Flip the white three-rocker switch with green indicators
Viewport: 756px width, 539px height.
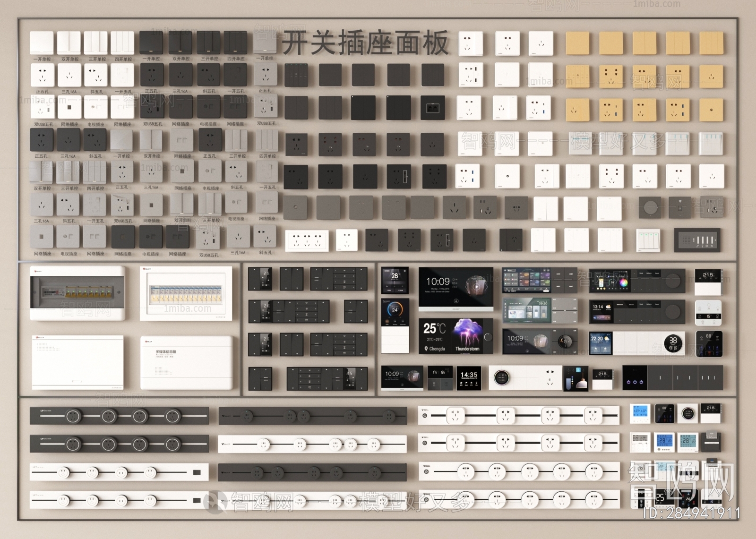[x=648, y=240]
